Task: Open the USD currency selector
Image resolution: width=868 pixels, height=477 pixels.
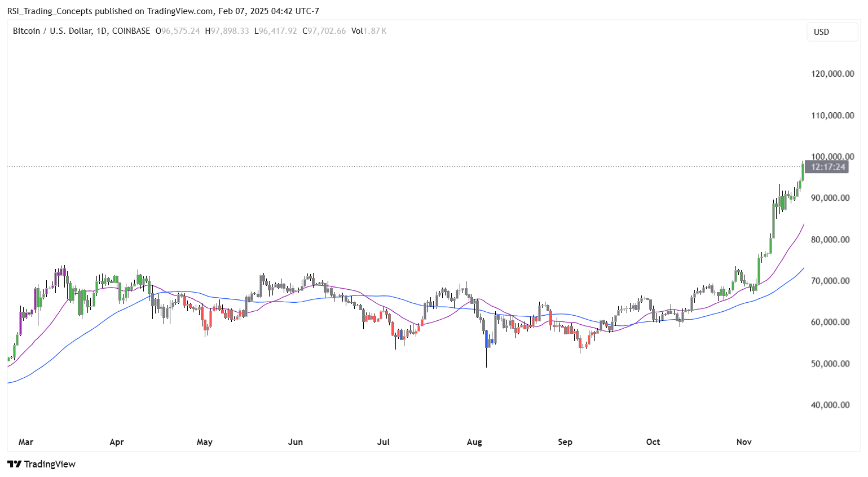Action: pyautogui.click(x=832, y=32)
